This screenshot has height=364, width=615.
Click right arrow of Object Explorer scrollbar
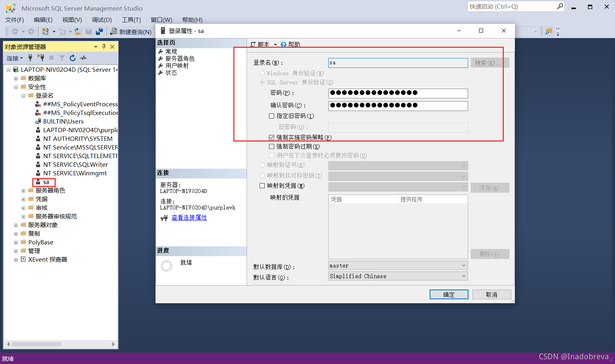point(113,344)
